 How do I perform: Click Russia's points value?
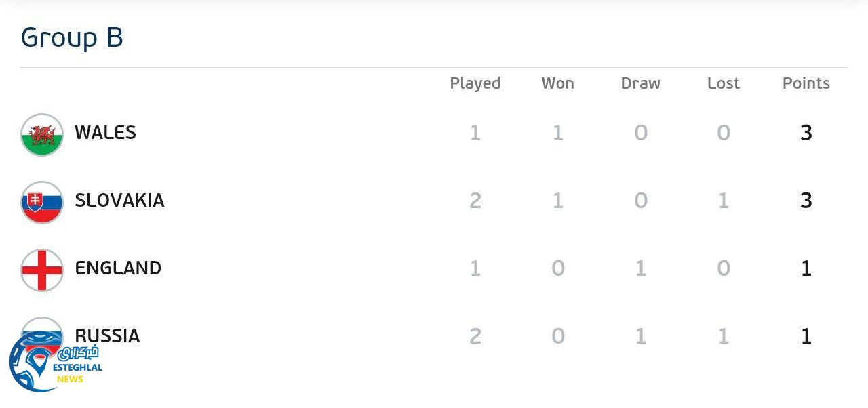click(x=806, y=336)
